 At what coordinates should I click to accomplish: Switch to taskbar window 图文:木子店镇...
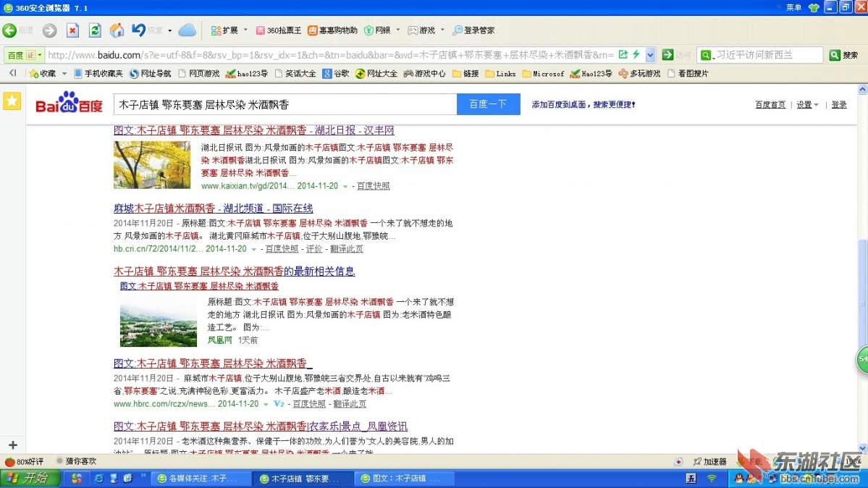404,479
